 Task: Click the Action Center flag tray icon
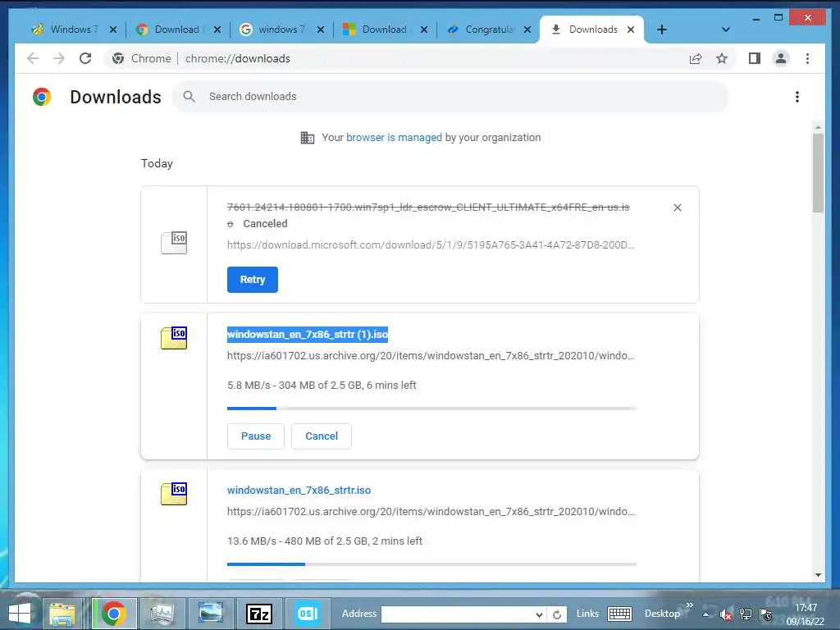(765, 614)
